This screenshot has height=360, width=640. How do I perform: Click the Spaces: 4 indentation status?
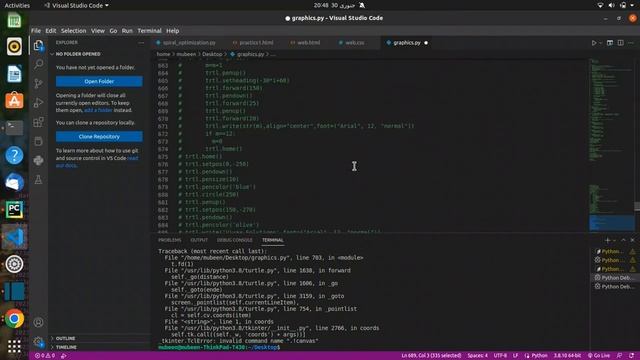pos(477,356)
